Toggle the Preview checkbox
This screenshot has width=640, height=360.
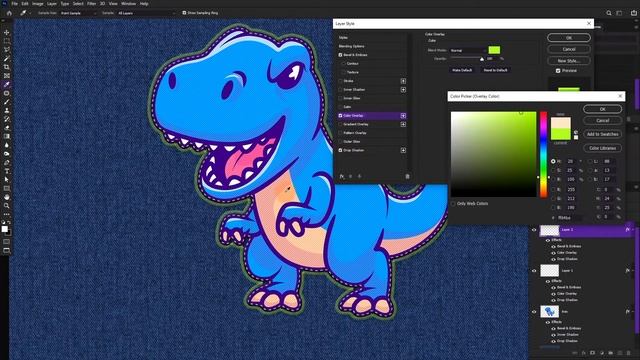(x=558, y=71)
